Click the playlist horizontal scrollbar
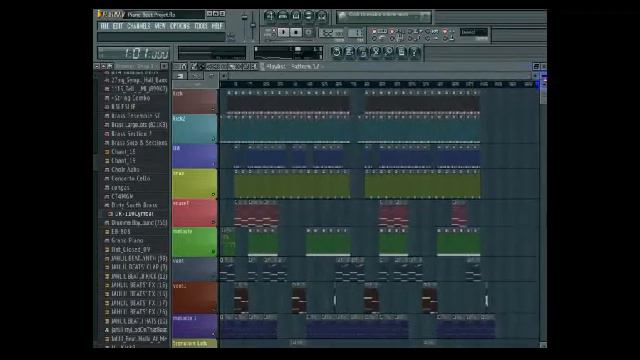Image resolution: width=640 pixels, height=360 pixels. click(x=380, y=76)
